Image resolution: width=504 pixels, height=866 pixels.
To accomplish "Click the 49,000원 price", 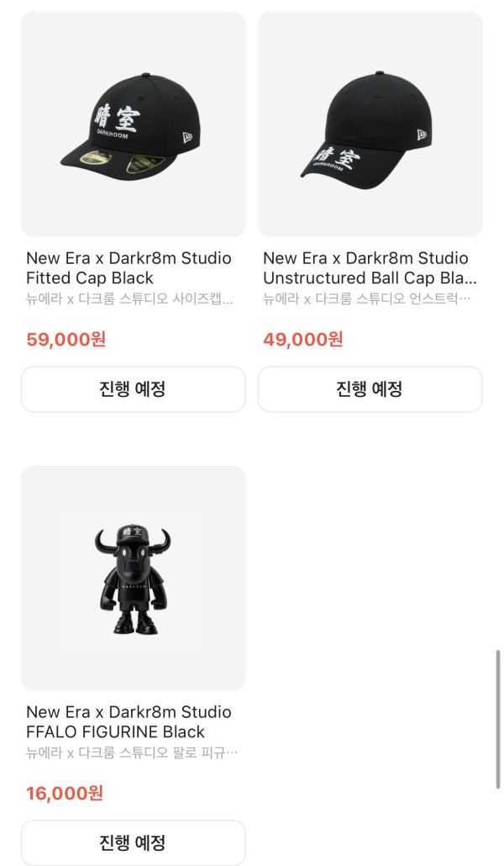I will (303, 340).
